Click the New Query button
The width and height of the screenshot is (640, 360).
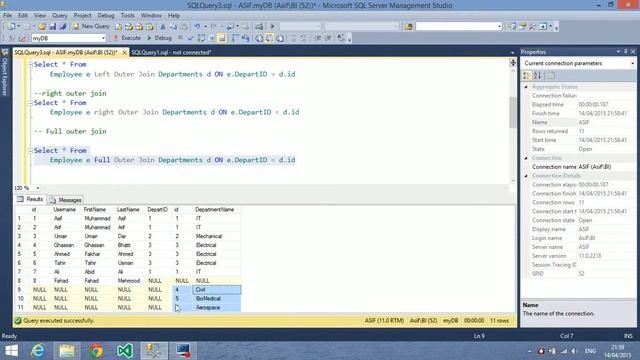pos(91,27)
